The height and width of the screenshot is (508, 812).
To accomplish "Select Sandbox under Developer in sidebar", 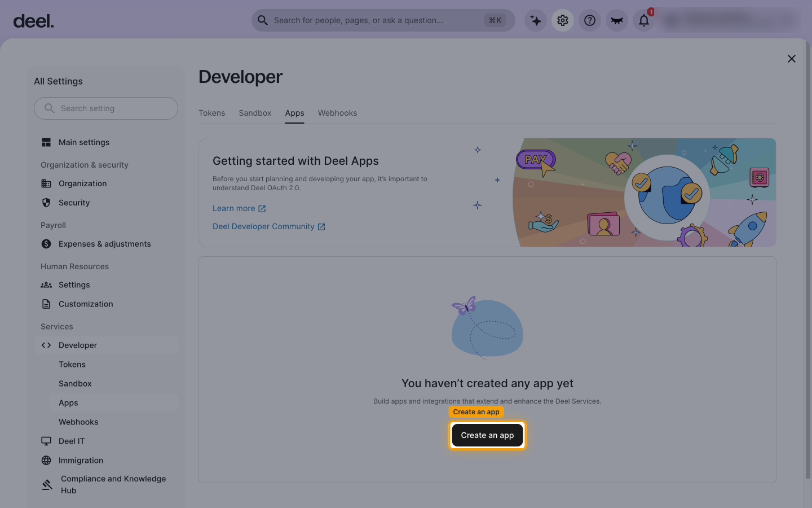I will pos(114,384).
